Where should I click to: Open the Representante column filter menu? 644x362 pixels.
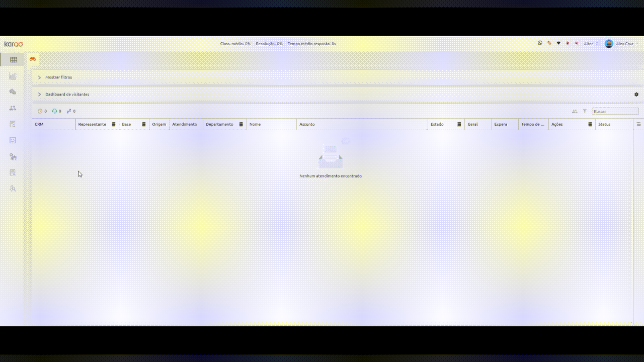(x=114, y=124)
